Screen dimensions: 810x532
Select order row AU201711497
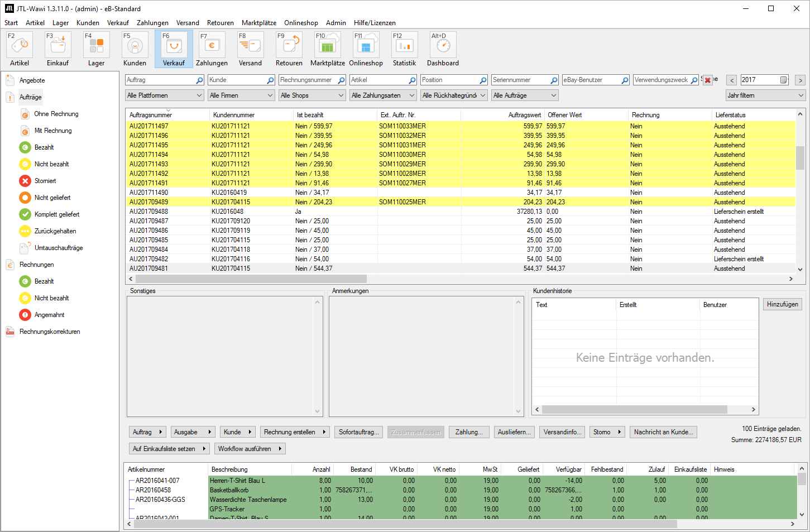[x=461, y=126]
